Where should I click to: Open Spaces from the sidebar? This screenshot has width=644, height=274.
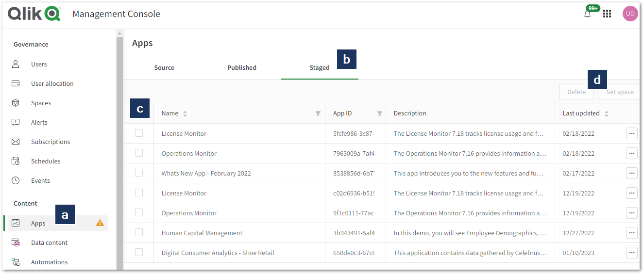41,103
